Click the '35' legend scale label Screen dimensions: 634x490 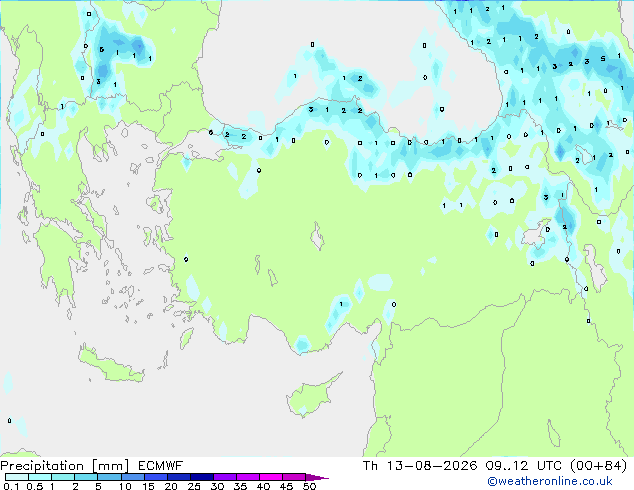241,486
